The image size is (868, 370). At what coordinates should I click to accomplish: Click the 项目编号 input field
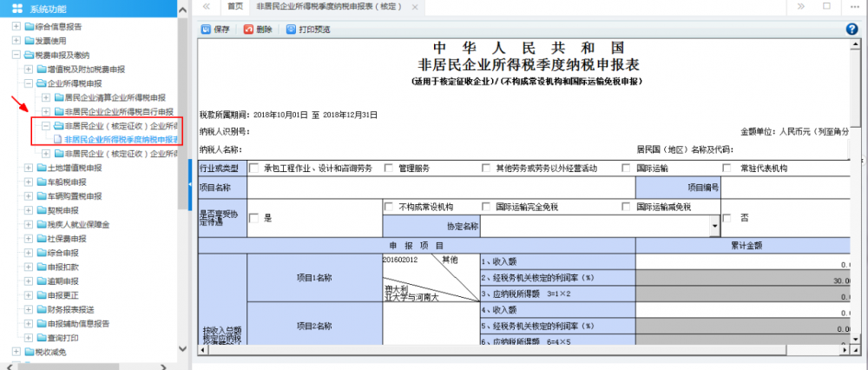(786, 188)
